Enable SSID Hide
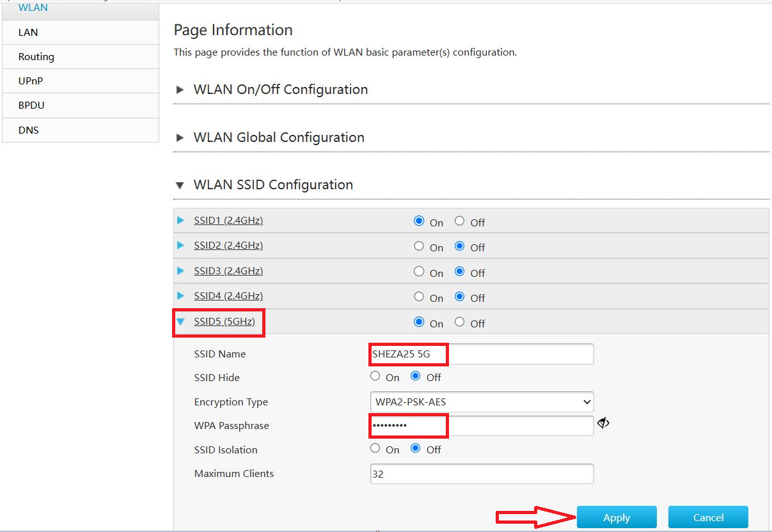The image size is (772, 532). pos(375,375)
